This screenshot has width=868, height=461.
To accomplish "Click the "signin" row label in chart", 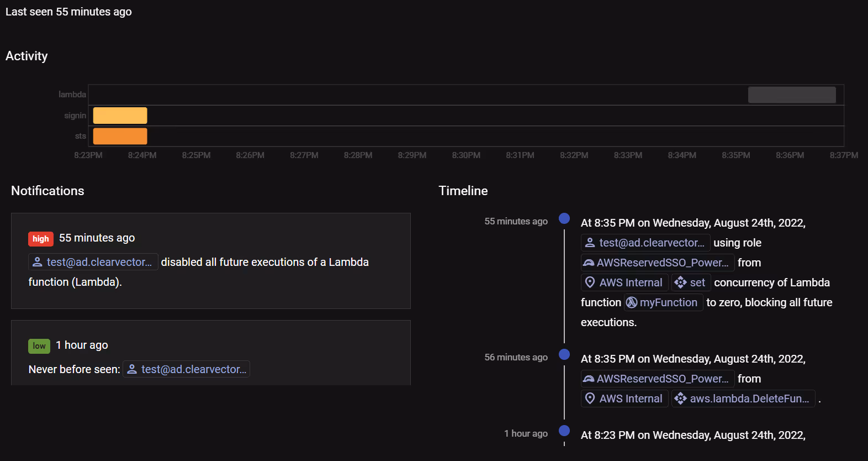I will (75, 116).
